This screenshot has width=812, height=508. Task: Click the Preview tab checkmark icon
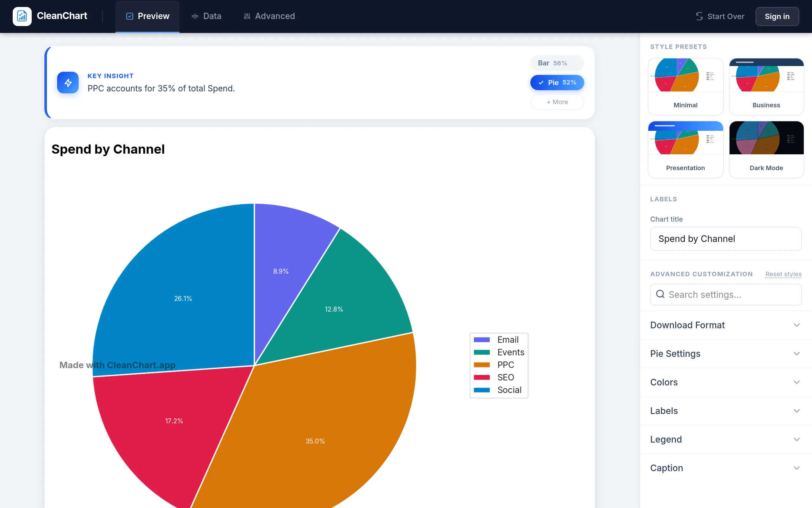pos(129,16)
